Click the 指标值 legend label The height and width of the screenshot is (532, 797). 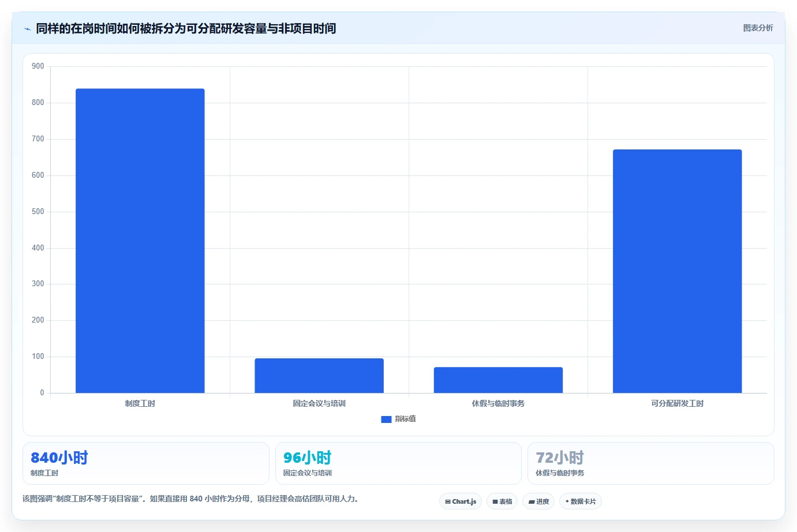point(405,419)
